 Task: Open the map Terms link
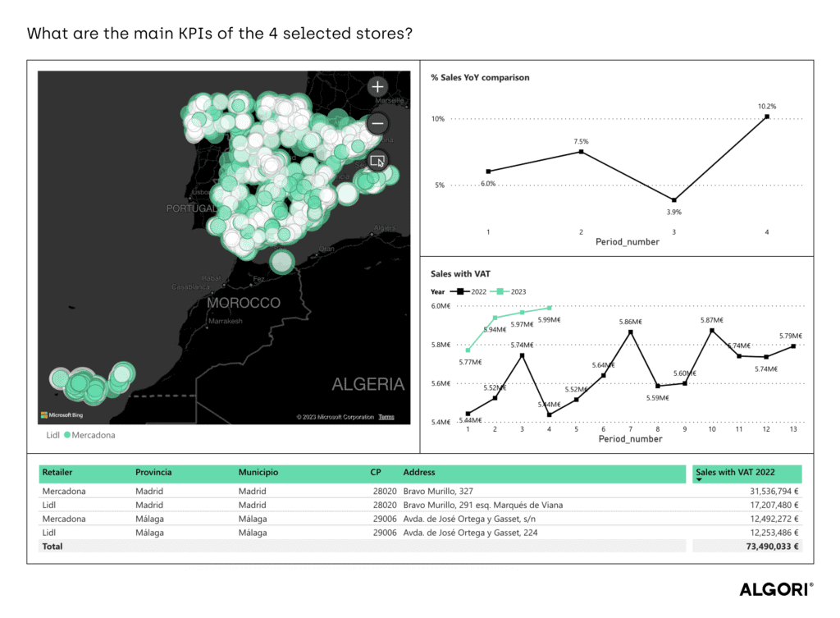pyautogui.click(x=386, y=417)
